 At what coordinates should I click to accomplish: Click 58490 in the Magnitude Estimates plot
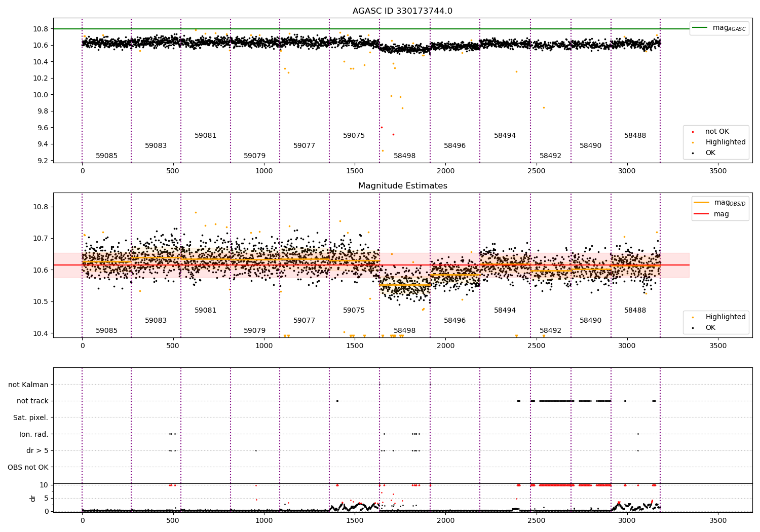tap(590, 321)
